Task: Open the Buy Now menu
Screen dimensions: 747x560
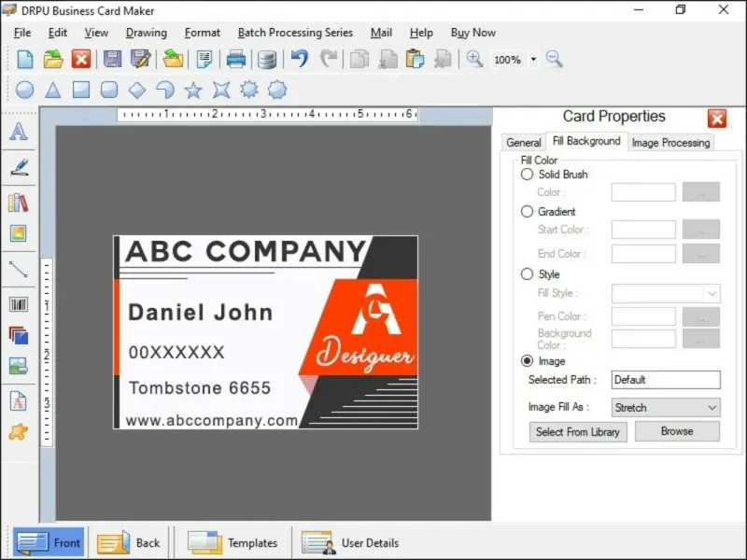Action: [x=473, y=33]
